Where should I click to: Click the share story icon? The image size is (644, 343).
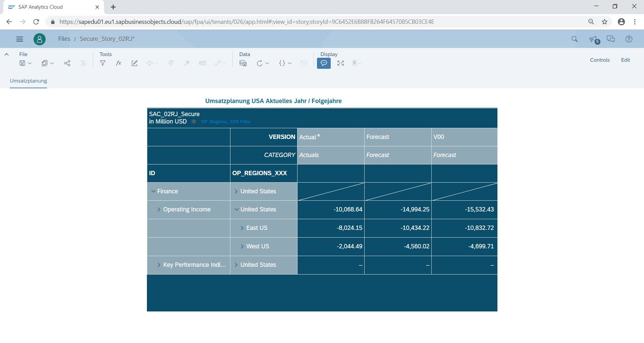(67, 63)
